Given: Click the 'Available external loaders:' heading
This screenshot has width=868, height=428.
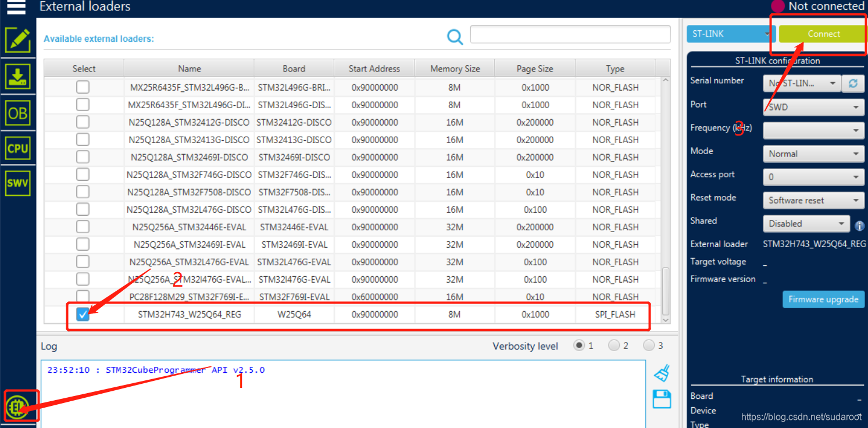Looking at the screenshot, I should tap(99, 39).
